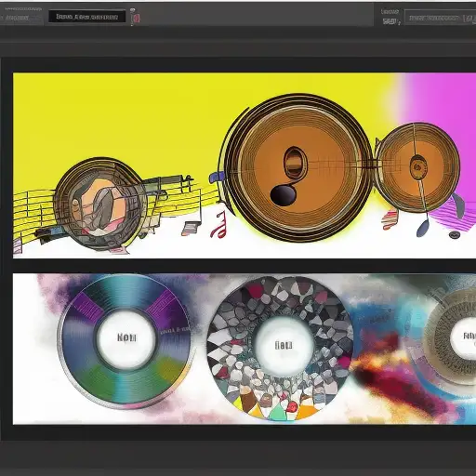This screenshot has height=476, width=476.
Task: Click the small dark disc in the banner's corner
Action: point(455,234)
